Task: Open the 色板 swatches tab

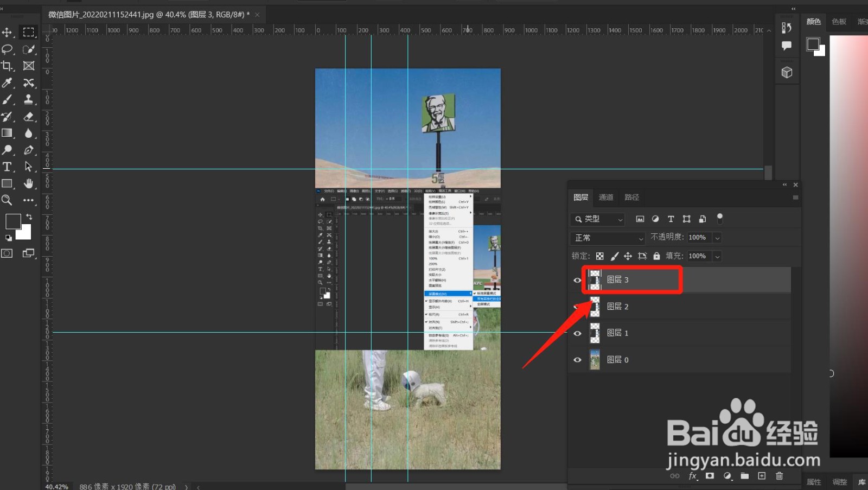Action: tap(839, 22)
